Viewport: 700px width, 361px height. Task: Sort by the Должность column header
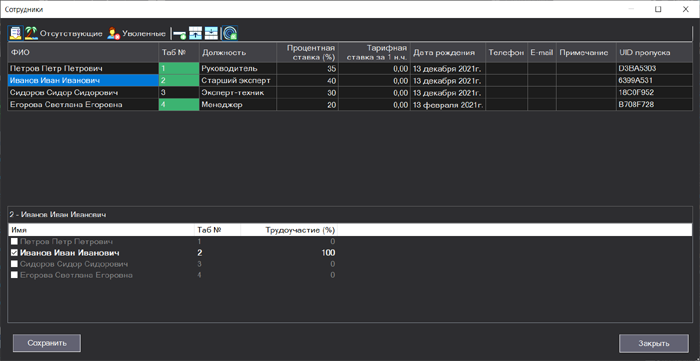click(x=238, y=53)
